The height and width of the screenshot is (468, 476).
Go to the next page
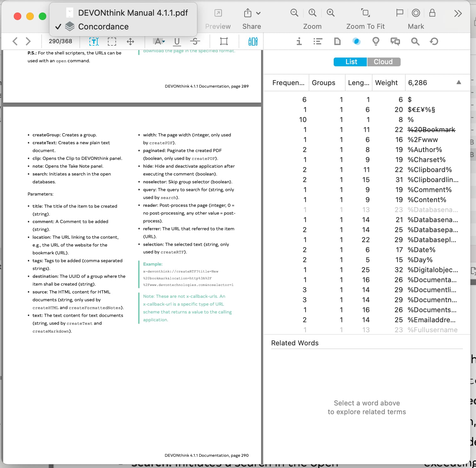click(28, 41)
